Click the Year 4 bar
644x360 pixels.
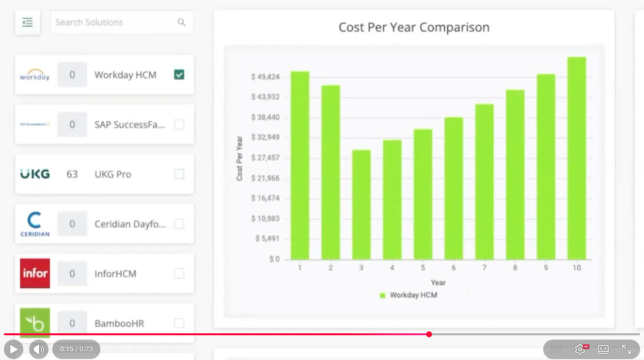point(393,200)
